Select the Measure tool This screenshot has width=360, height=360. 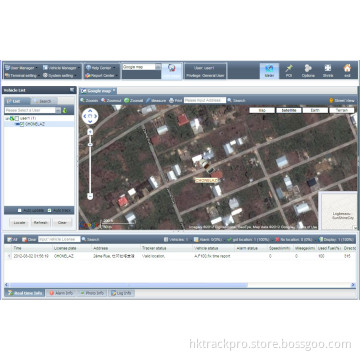point(156,100)
